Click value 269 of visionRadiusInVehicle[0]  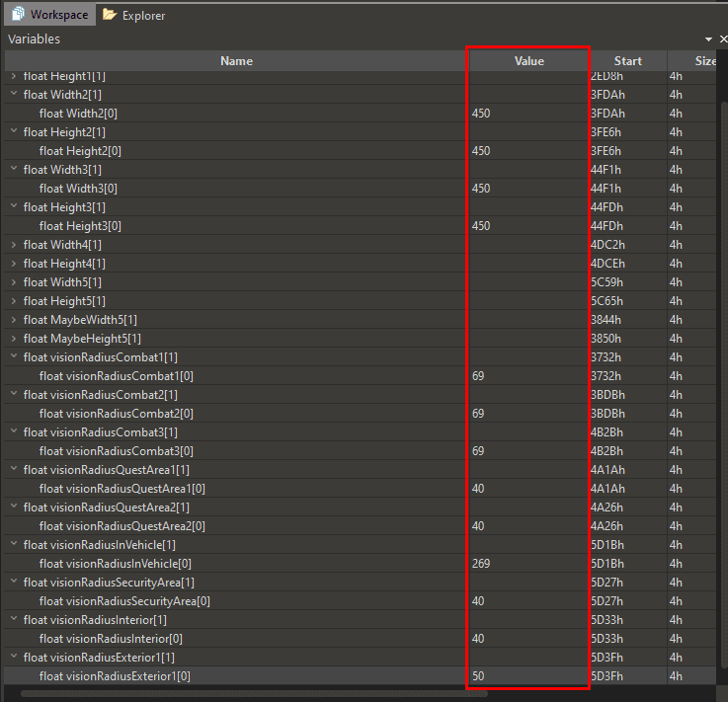pyautogui.click(x=481, y=564)
